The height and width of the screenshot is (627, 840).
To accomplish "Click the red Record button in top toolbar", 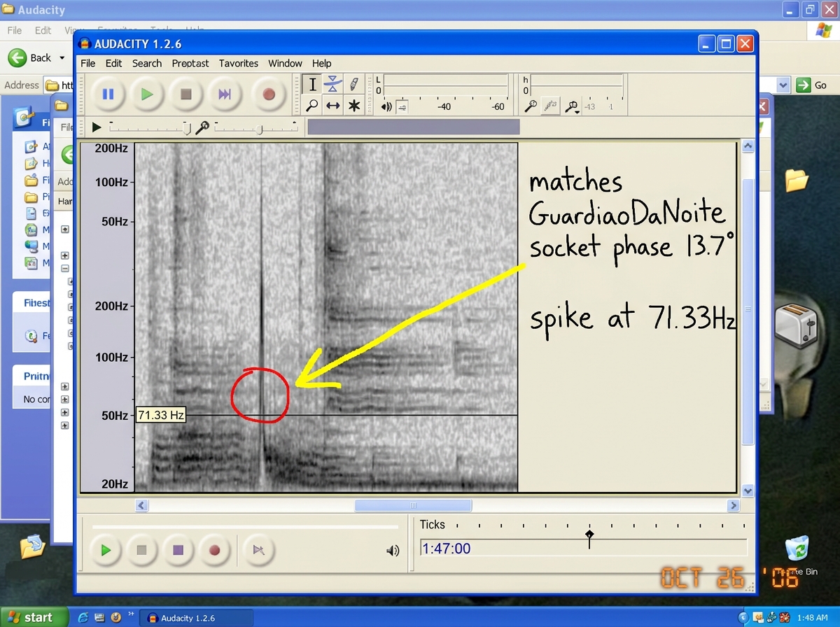I will 269,94.
